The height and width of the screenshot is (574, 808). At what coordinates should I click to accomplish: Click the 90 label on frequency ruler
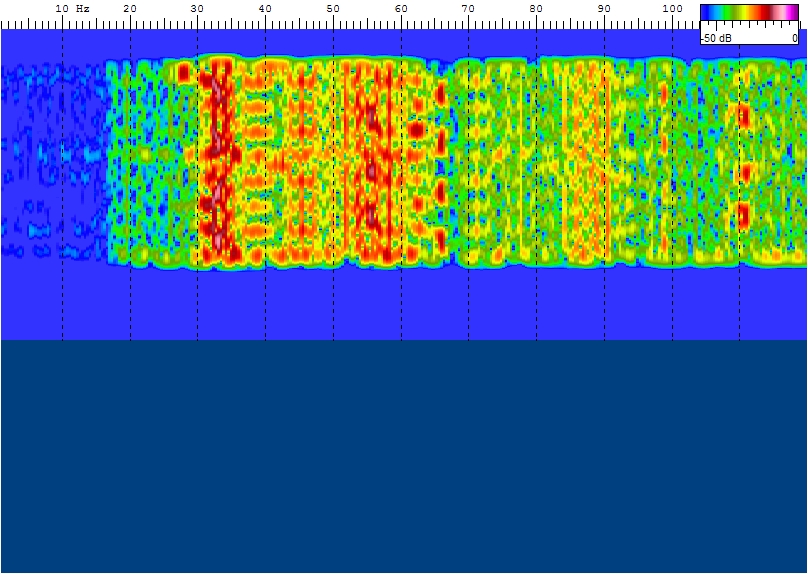tap(604, 9)
